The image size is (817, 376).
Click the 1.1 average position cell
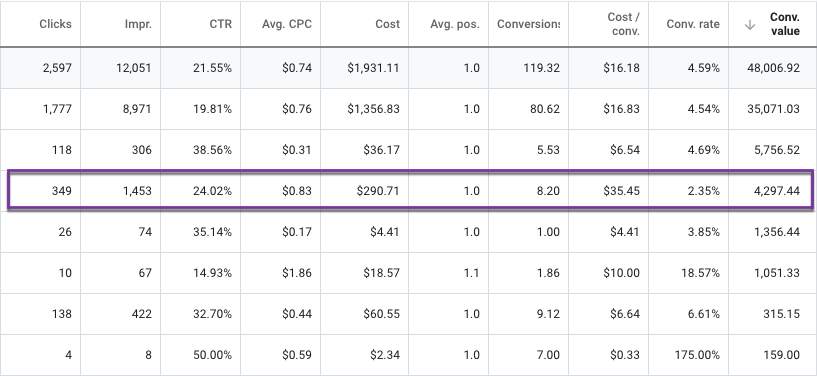471,273
